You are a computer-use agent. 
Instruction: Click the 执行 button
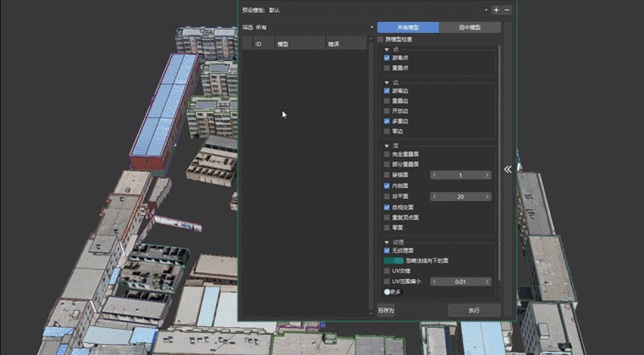[474, 310]
